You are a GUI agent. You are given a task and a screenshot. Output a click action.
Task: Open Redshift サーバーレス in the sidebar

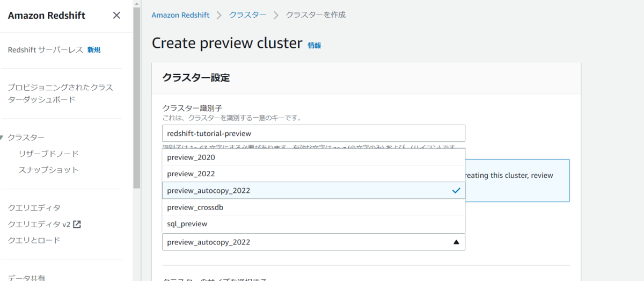(46, 49)
